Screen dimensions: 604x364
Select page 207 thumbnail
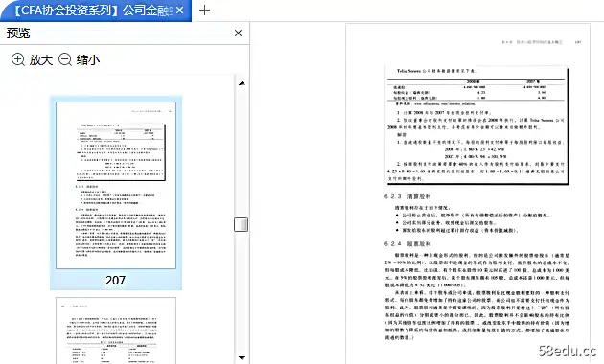point(116,185)
